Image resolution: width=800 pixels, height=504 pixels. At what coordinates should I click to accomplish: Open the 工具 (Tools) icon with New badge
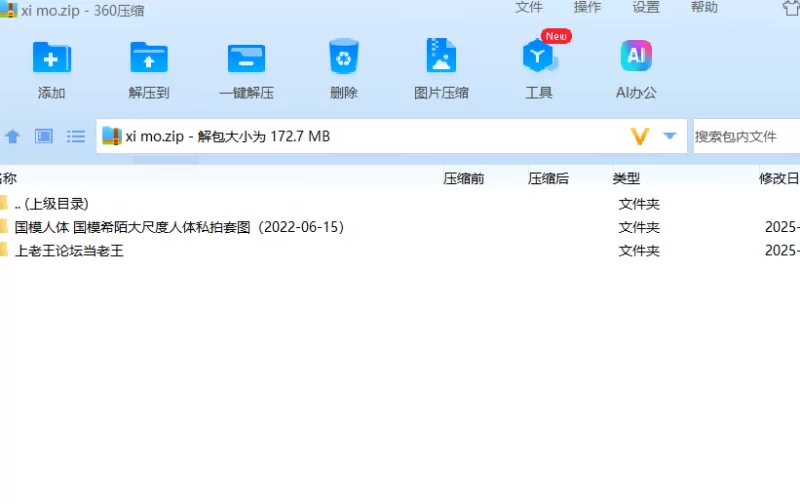click(539, 58)
